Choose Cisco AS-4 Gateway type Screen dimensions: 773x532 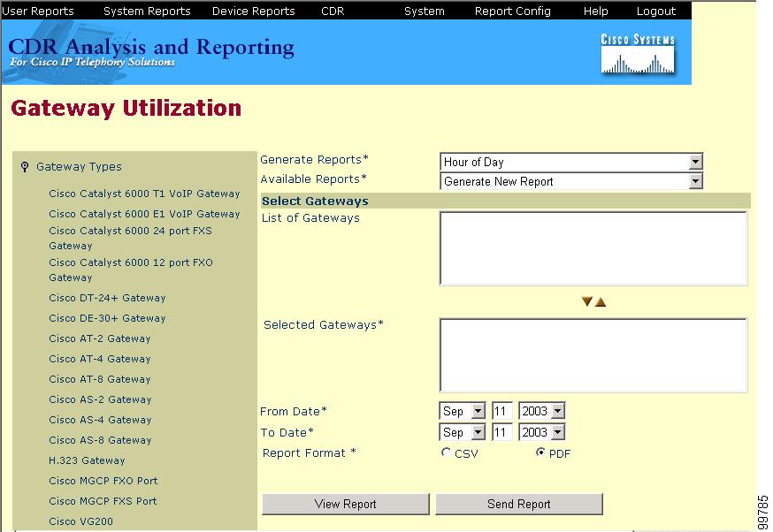pos(100,420)
